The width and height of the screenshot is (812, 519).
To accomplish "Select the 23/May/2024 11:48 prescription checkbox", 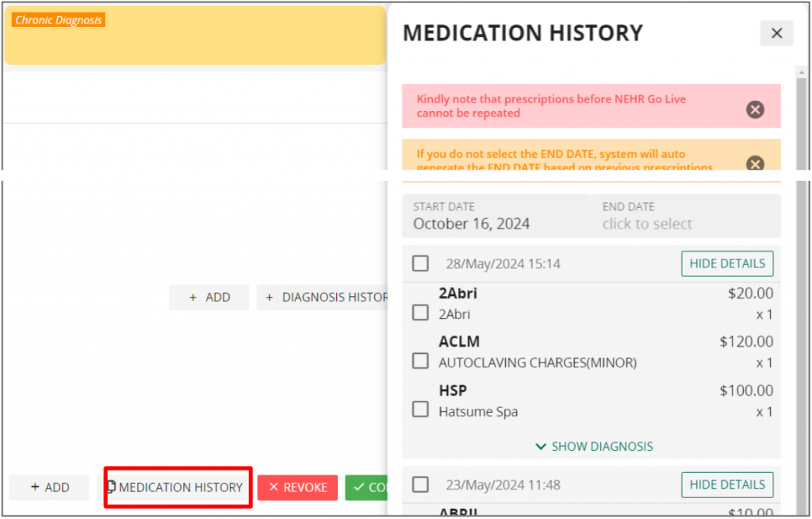I will (x=420, y=485).
